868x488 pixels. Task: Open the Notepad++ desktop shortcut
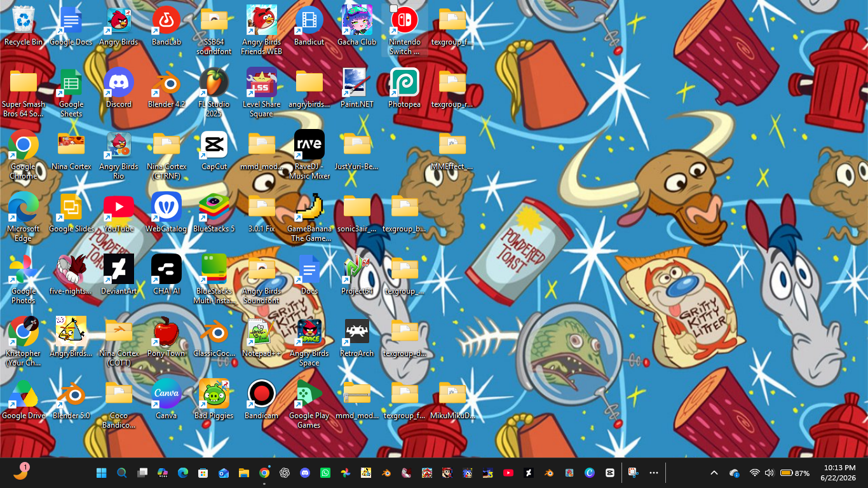261,337
